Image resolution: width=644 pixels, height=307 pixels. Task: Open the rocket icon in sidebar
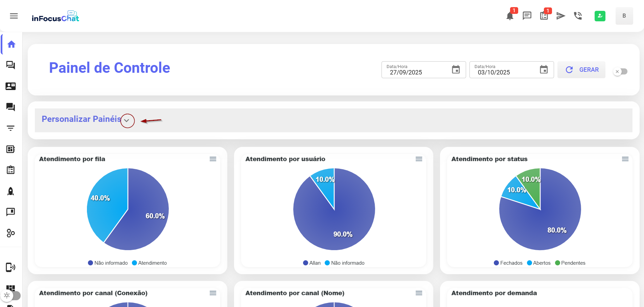(11, 191)
